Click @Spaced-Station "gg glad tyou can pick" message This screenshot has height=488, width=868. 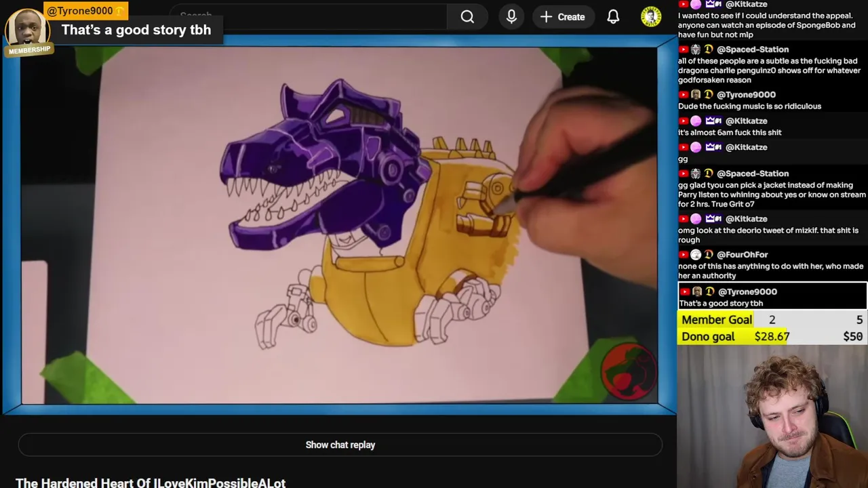coord(772,189)
